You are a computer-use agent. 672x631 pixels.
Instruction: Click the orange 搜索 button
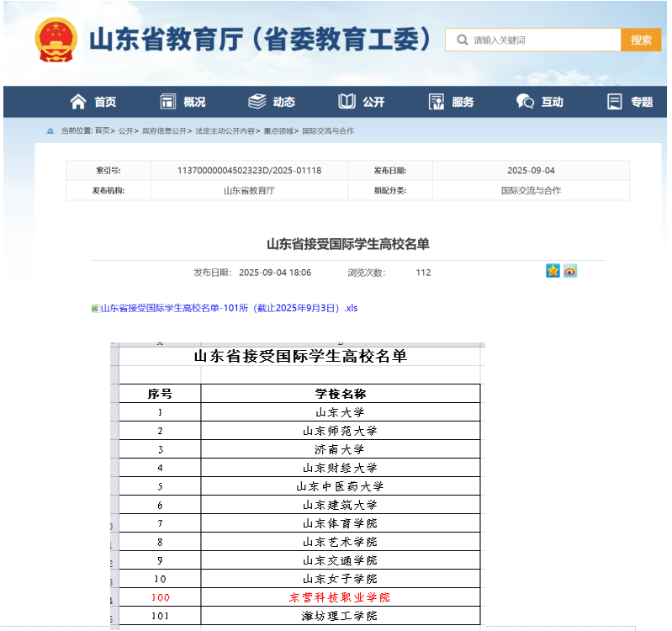(x=641, y=40)
